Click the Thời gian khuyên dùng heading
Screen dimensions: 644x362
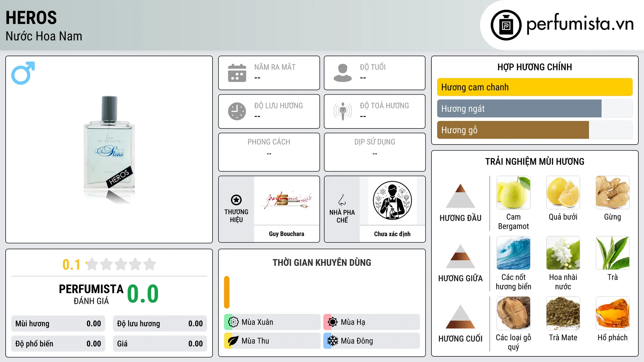point(322,263)
